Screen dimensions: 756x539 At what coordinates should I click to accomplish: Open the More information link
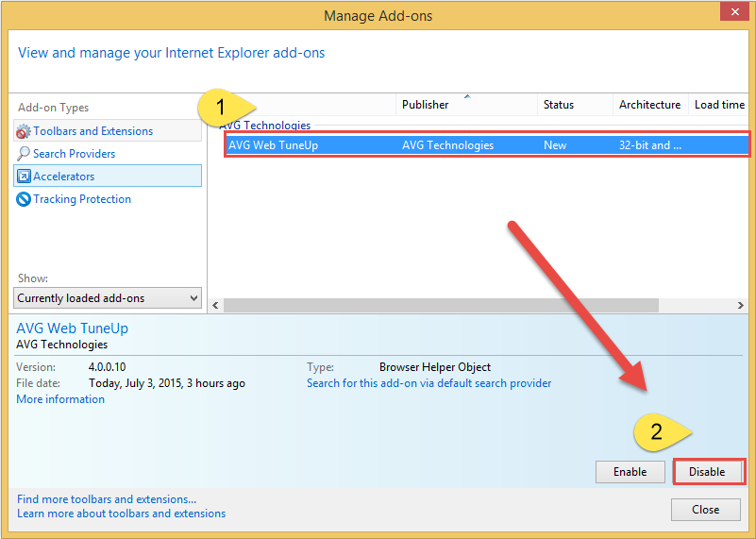(x=60, y=399)
